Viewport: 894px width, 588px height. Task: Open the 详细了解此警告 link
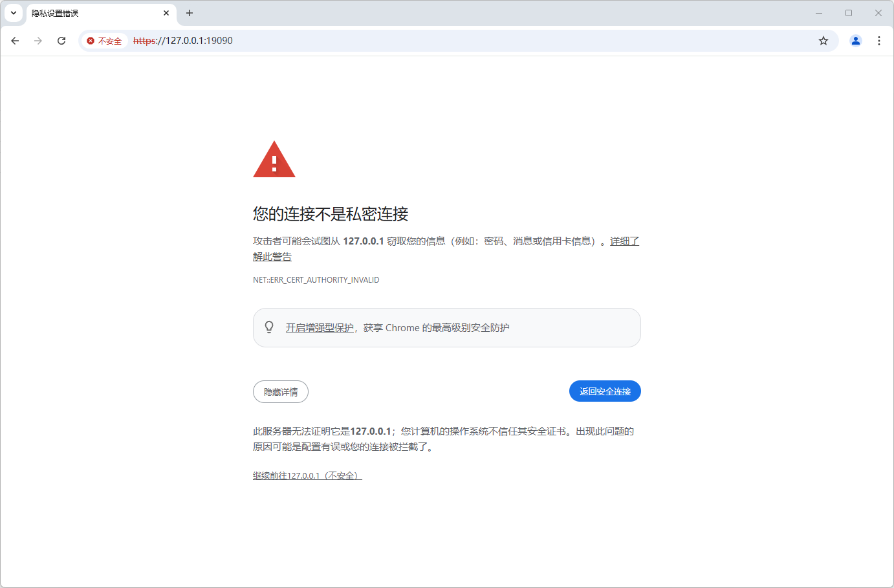(624, 241)
